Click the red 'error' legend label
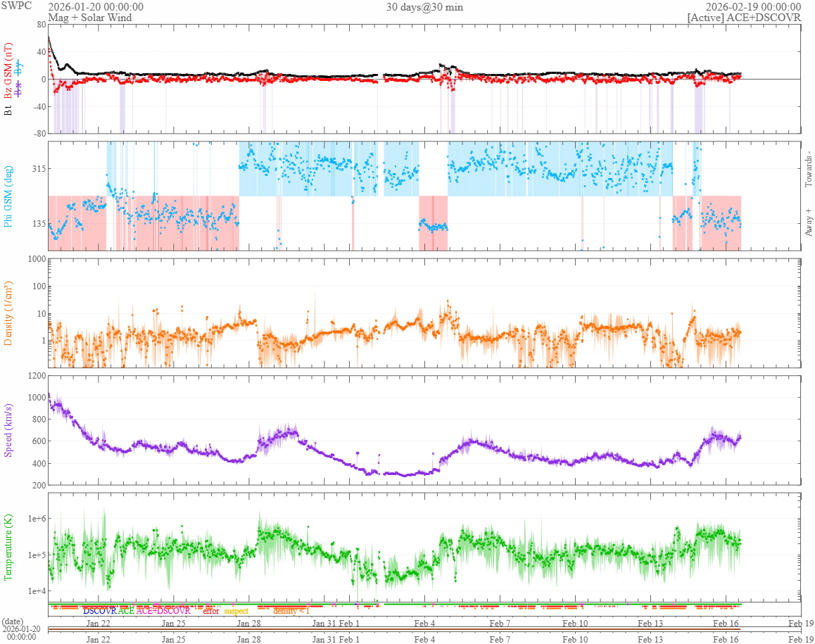The width and height of the screenshot is (815, 644). coord(211,611)
